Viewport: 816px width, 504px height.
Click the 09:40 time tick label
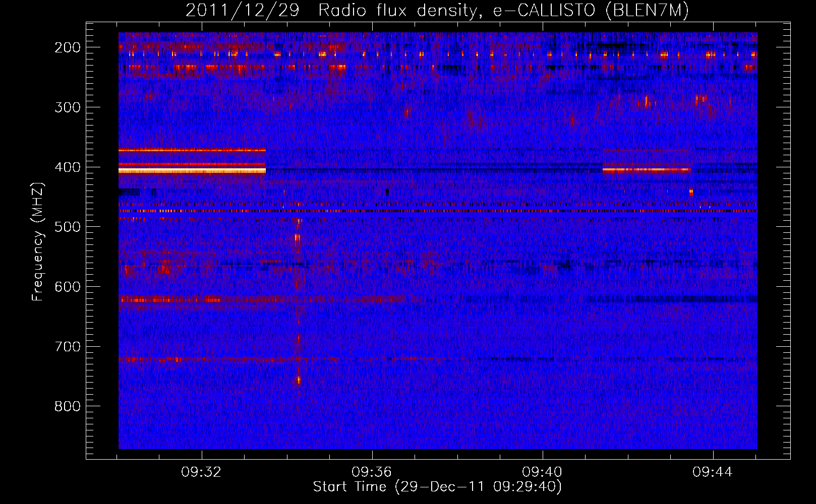pyautogui.click(x=543, y=472)
